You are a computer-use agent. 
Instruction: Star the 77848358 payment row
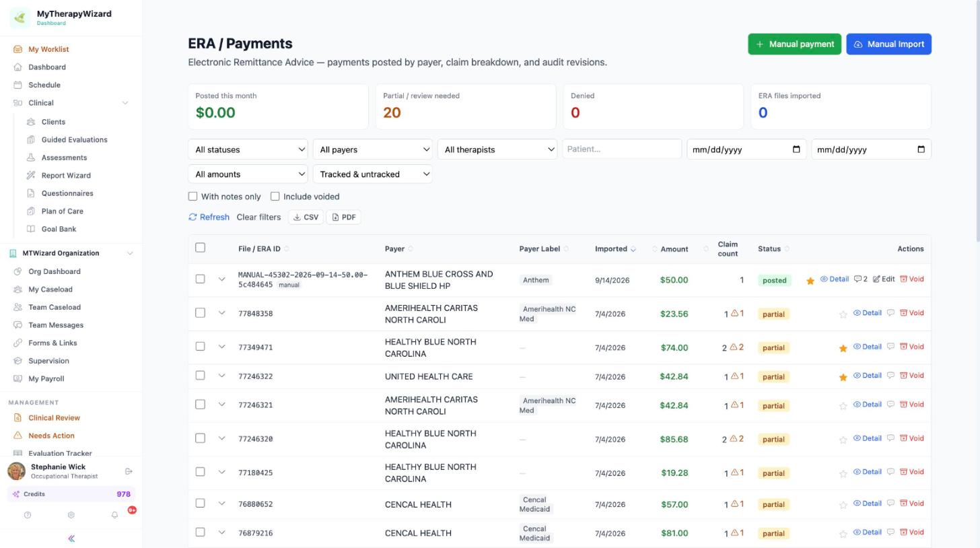(843, 314)
